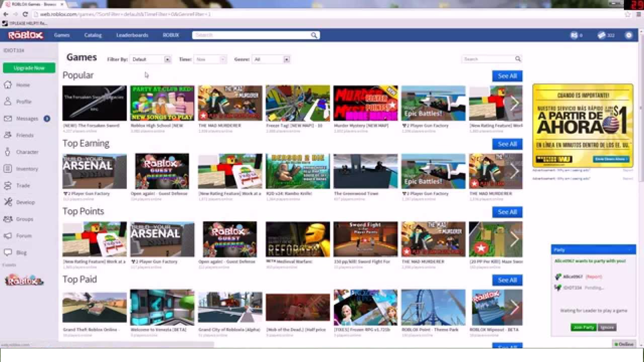
Task: Focus the Games page search field
Action: [x=488, y=59]
